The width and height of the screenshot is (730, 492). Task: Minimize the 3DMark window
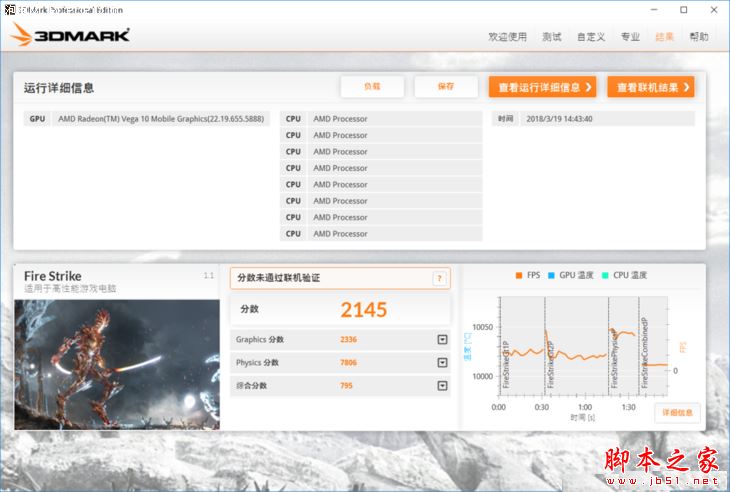(x=654, y=9)
